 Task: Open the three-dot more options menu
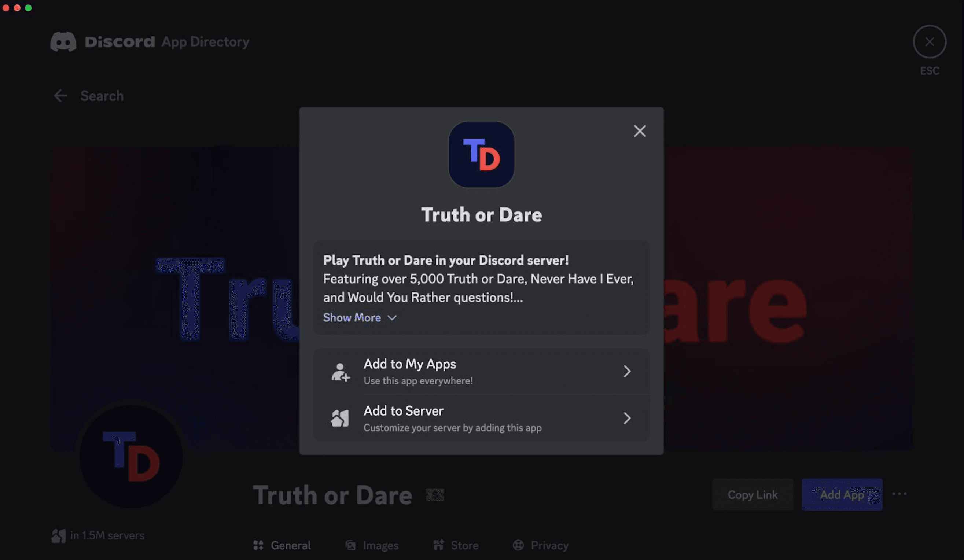coord(899,494)
